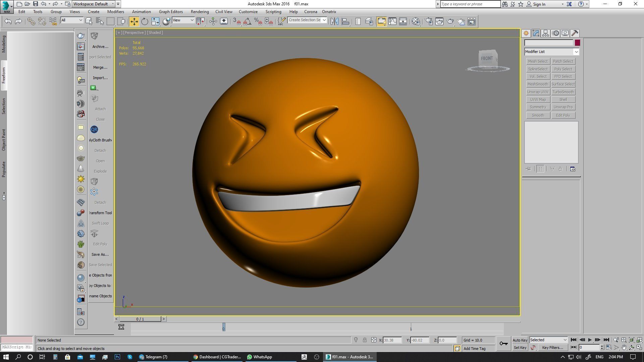Toggle the 3D Snaps icon
Image resolution: width=644 pixels, height=362 pixels.
click(237, 21)
